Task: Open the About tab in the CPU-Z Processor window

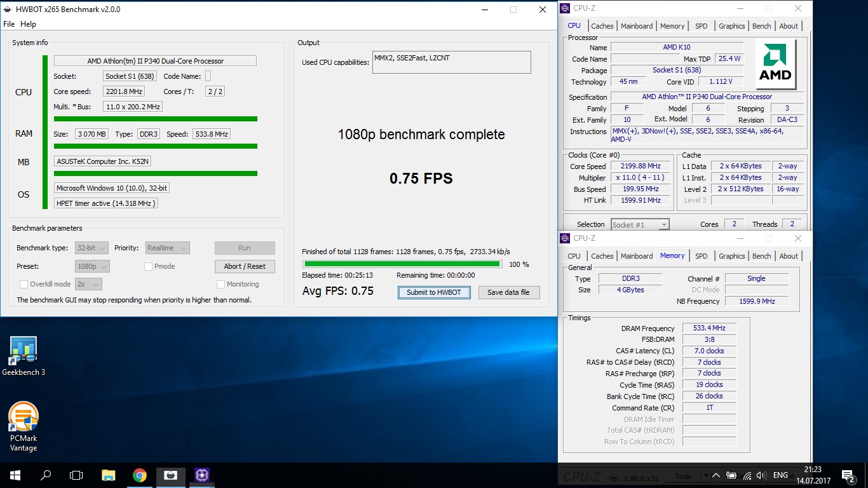Action: 789,26
